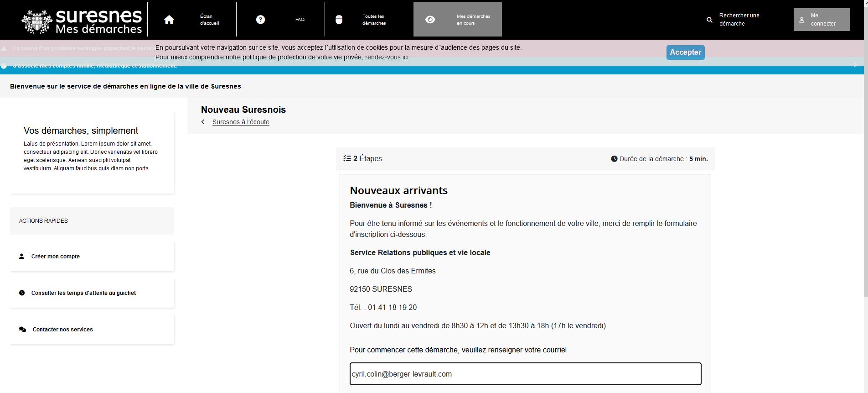Screen dimensions: 868x393
Task: Click the person icon in Créer mon compte
Action: click(x=21, y=257)
